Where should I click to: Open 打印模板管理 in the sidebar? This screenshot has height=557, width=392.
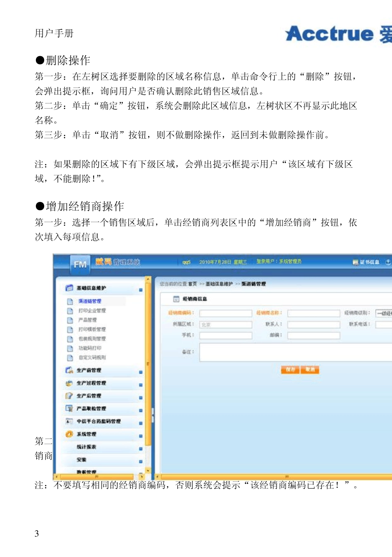pos(92,329)
